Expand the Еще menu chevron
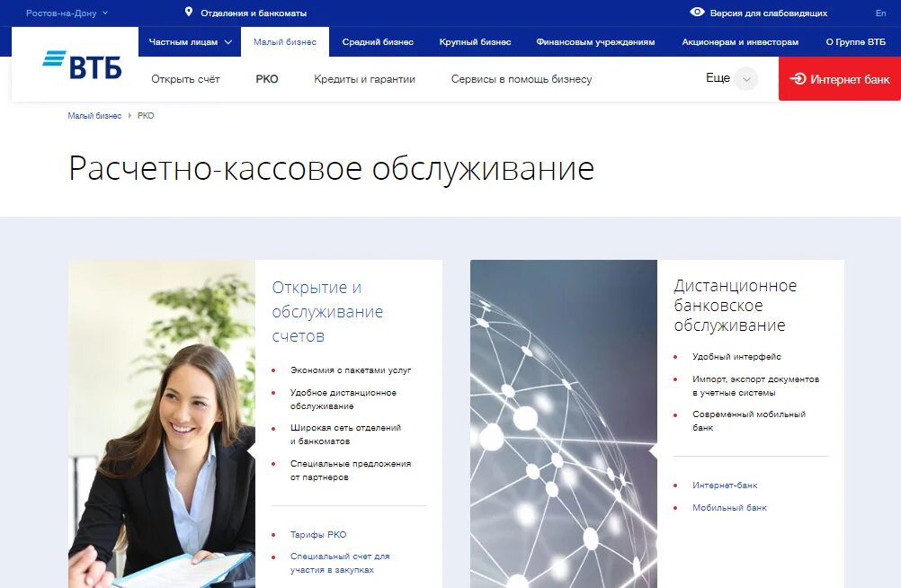The width and height of the screenshot is (901, 588). (x=746, y=79)
